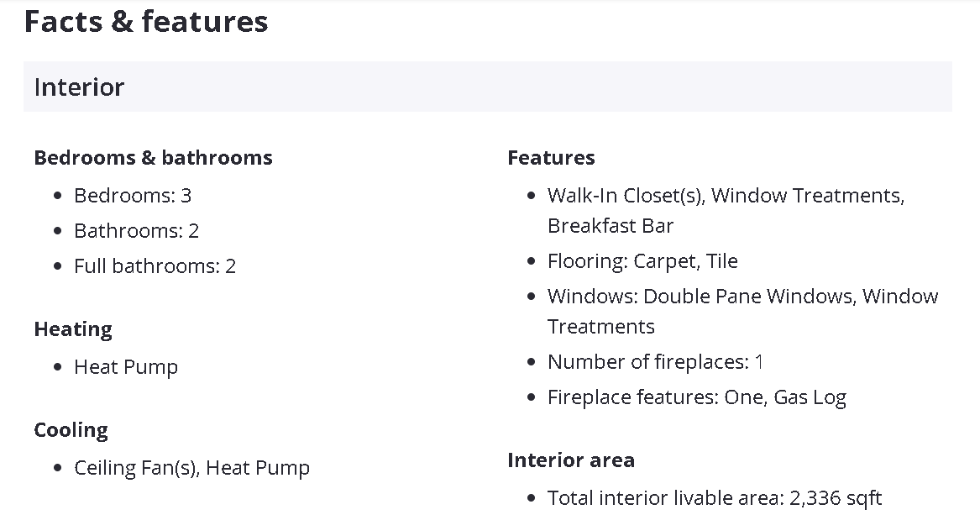This screenshot has height=515, width=980.
Task: Click the Bathrooms: 2 entry
Action: [x=136, y=231]
